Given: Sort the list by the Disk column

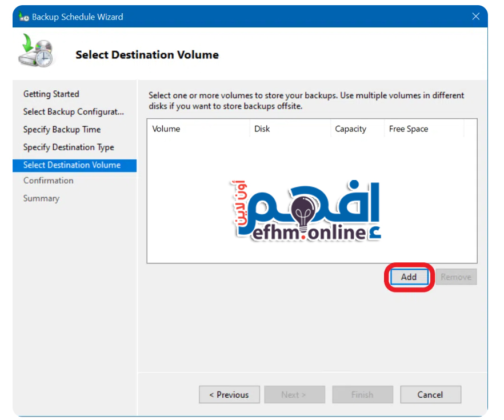Looking at the screenshot, I should pos(262,129).
